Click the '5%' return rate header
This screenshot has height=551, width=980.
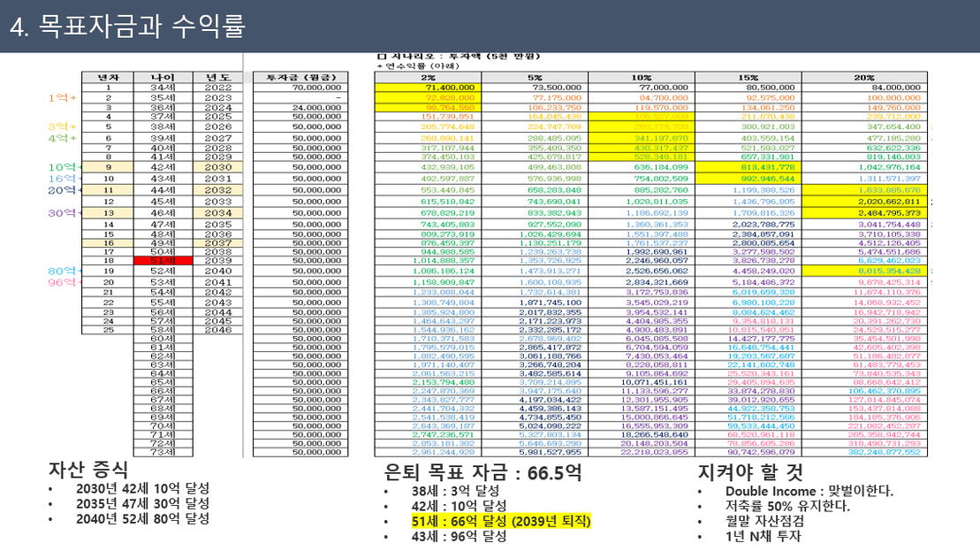point(535,78)
